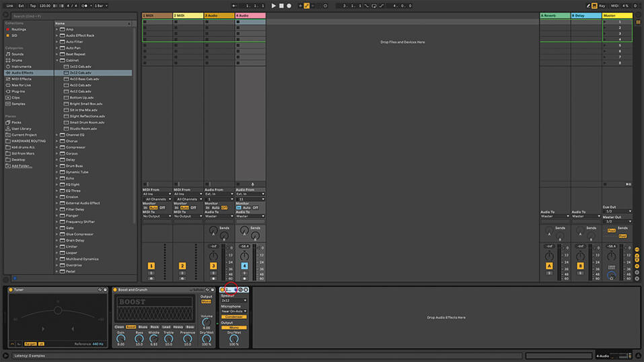The width and height of the screenshot is (644, 362).
Task: Click the Ext sync button
Action: point(21,6)
